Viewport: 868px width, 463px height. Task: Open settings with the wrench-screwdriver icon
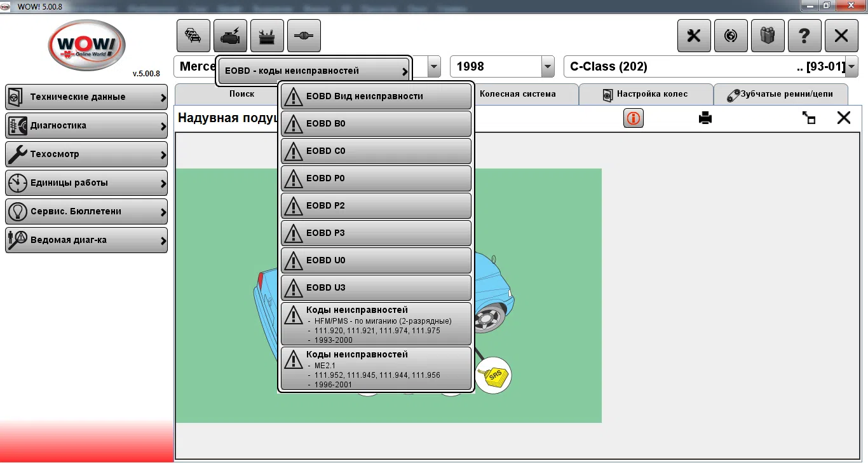click(694, 36)
